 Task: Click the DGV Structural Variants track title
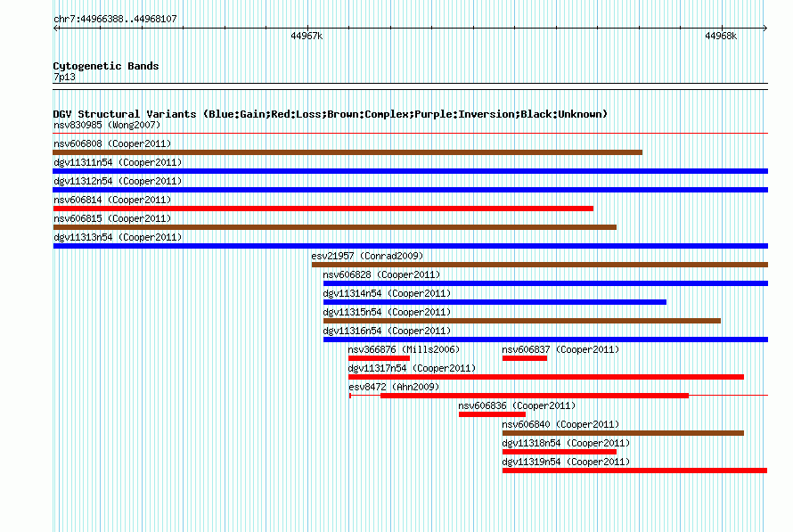331,114
